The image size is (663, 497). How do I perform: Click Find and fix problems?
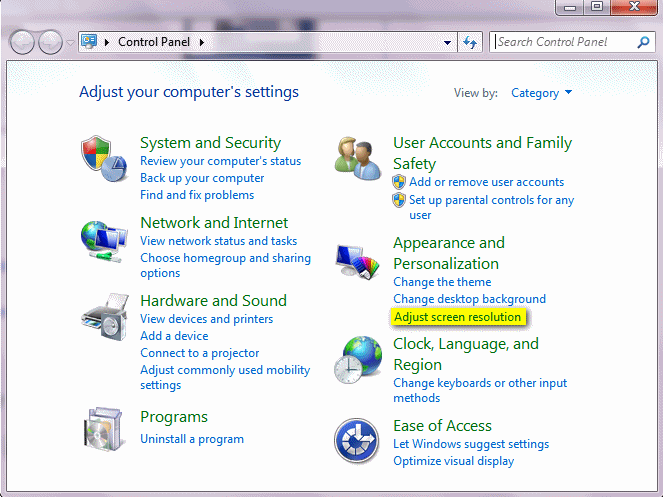(197, 195)
